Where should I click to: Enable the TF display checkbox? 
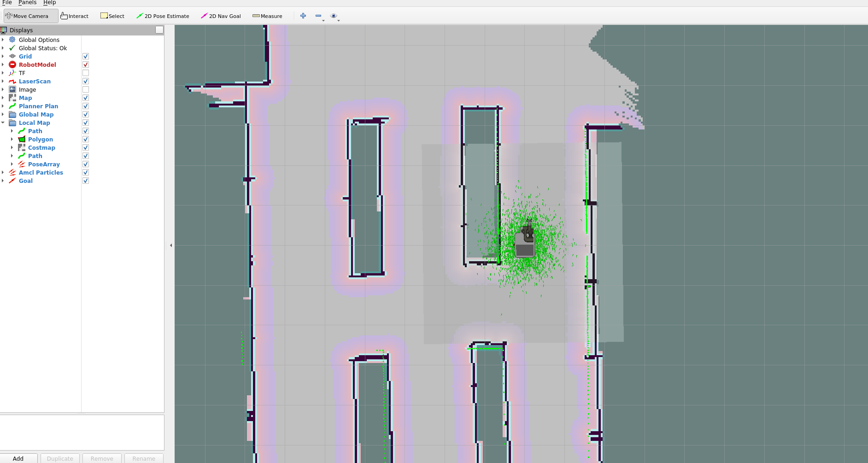[86, 72]
